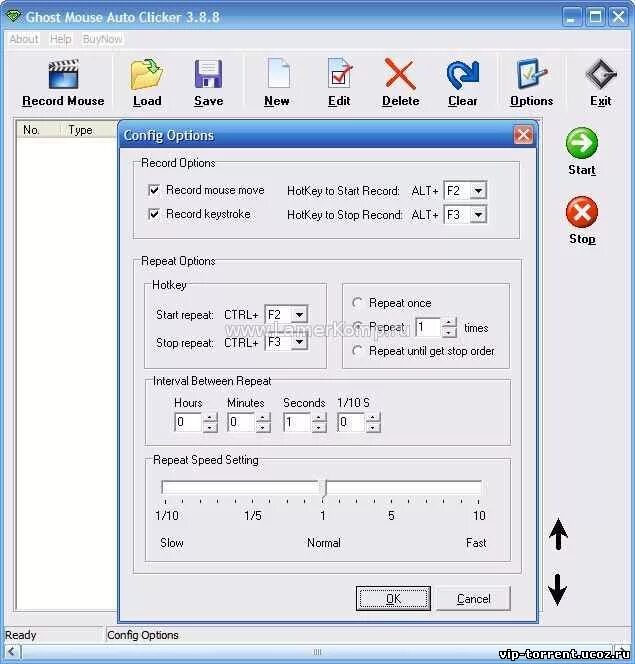Open HotKey to Stop Record dropdown
The image size is (635, 664).
click(x=478, y=215)
